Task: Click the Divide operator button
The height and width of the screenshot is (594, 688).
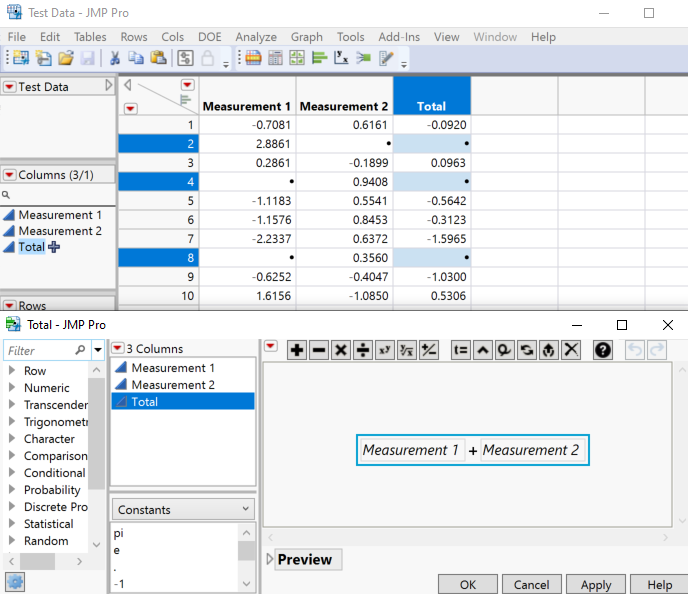Action: click(x=363, y=350)
